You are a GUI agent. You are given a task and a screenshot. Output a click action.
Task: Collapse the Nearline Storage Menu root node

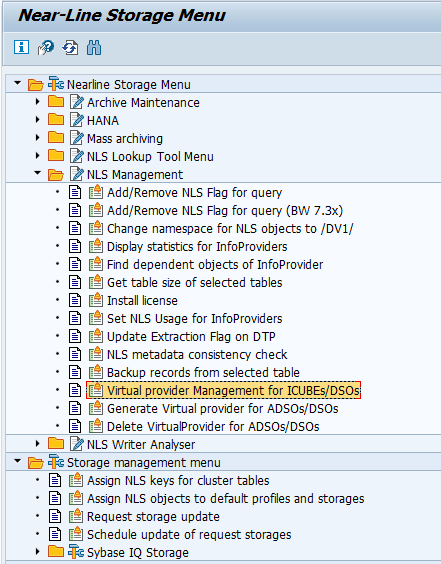(17, 83)
